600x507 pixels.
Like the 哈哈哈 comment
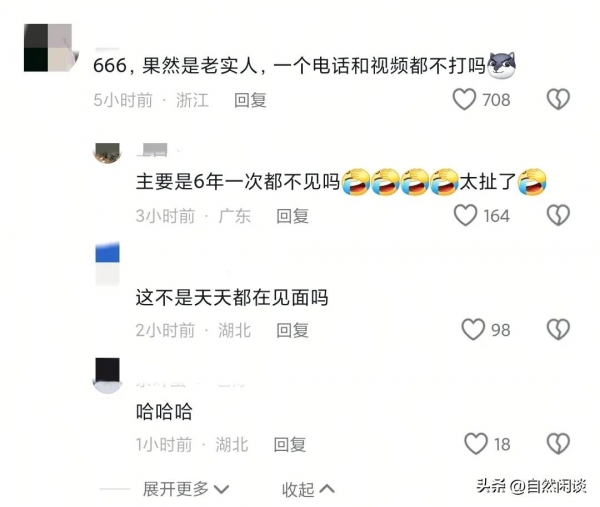[x=476, y=444]
